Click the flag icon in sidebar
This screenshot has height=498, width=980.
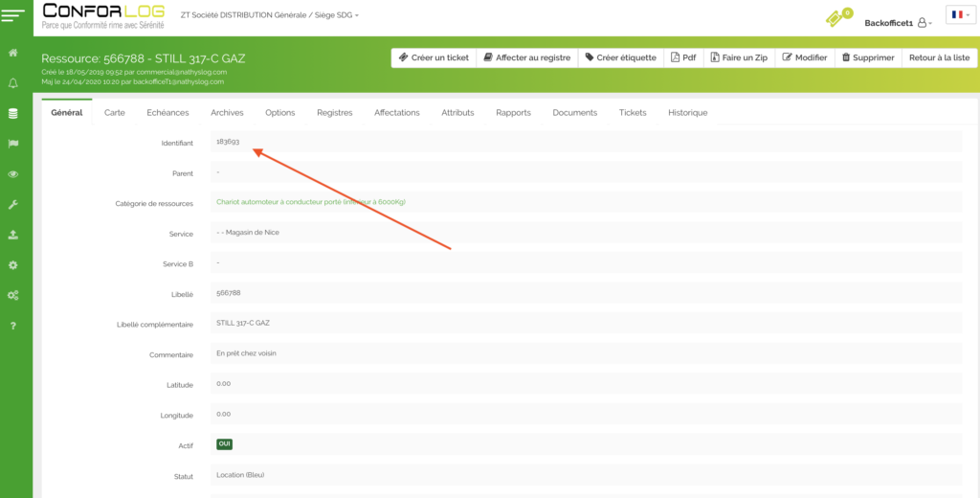[x=13, y=144]
